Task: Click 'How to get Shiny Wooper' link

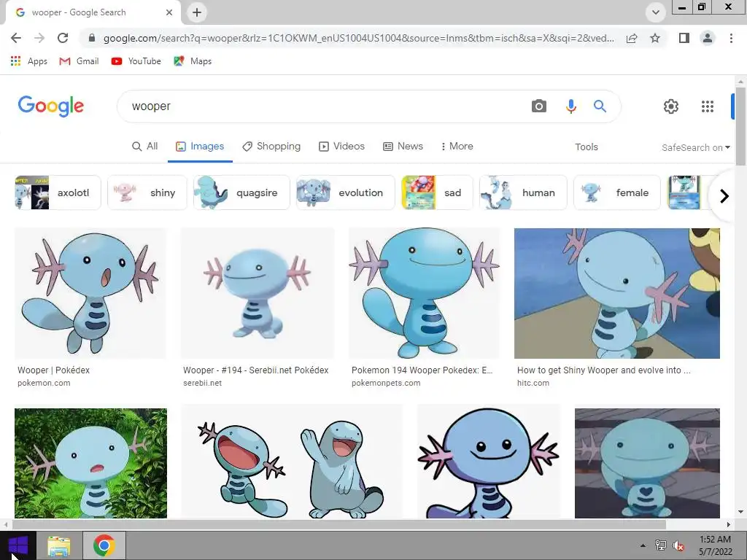Action: tap(603, 370)
